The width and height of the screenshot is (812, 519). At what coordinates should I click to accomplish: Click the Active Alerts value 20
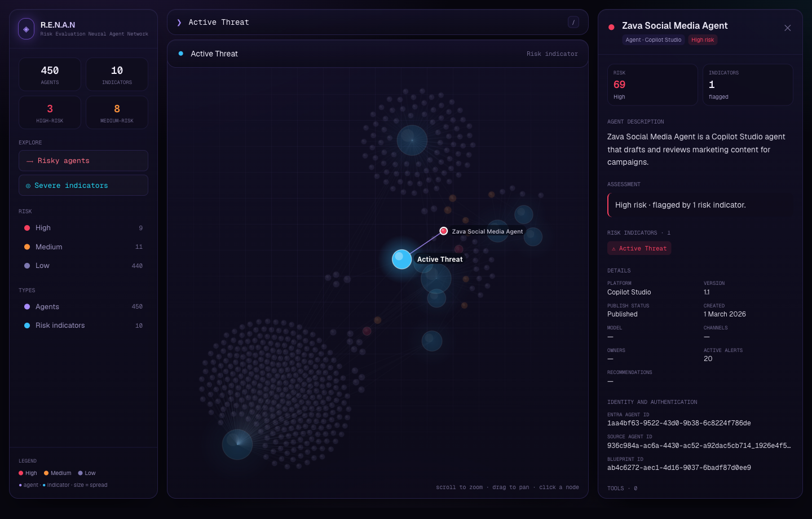click(x=708, y=359)
